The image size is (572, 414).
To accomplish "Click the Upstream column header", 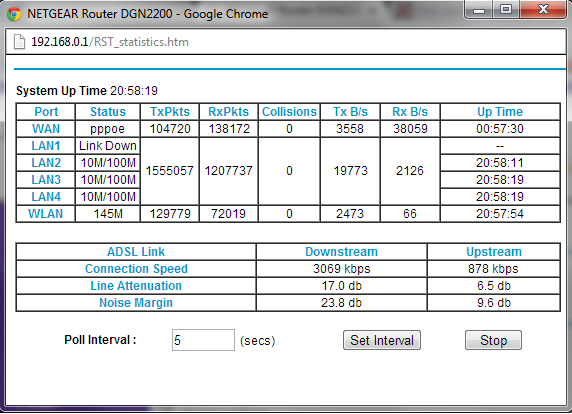I will point(494,252).
